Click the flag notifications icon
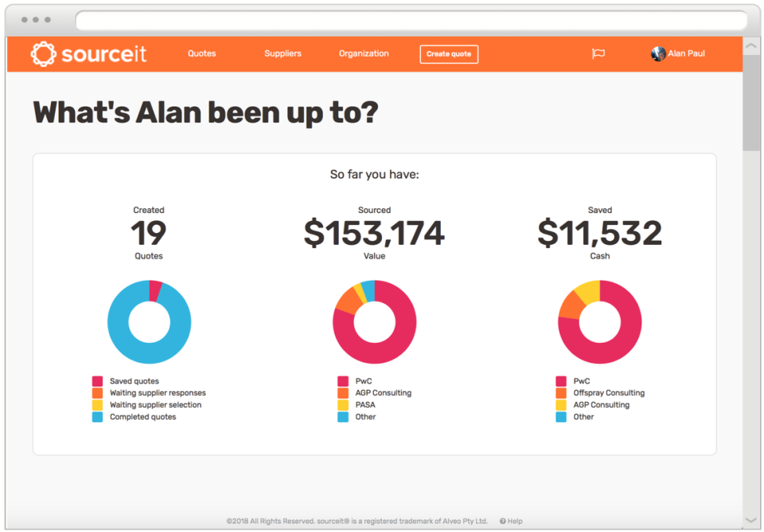 tap(598, 53)
